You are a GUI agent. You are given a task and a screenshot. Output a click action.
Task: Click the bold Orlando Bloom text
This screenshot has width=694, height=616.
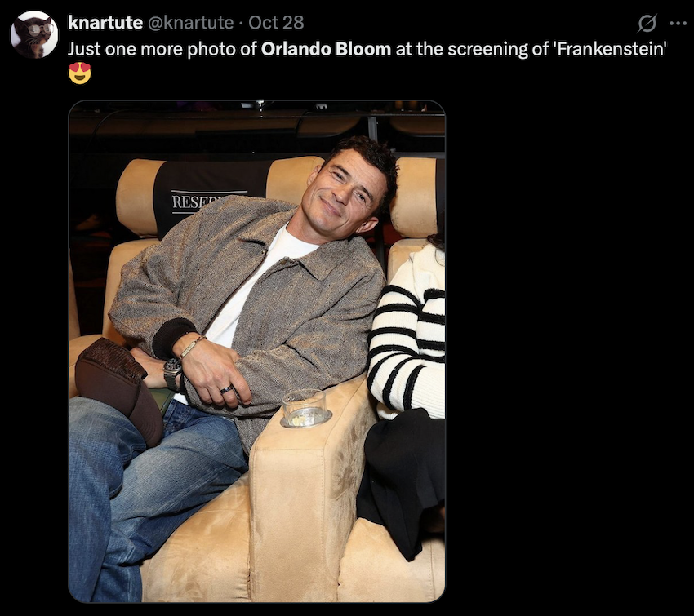[326, 49]
